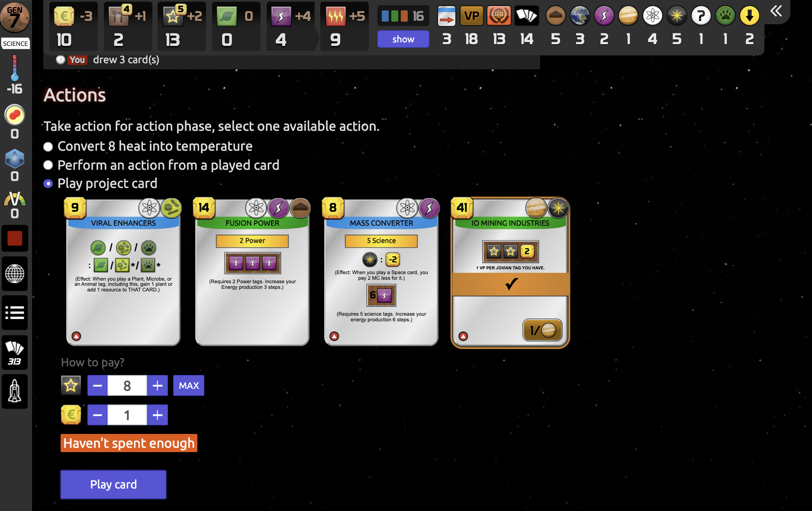
Task: Open the list panel in the sidebar
Action: point(15,313)
